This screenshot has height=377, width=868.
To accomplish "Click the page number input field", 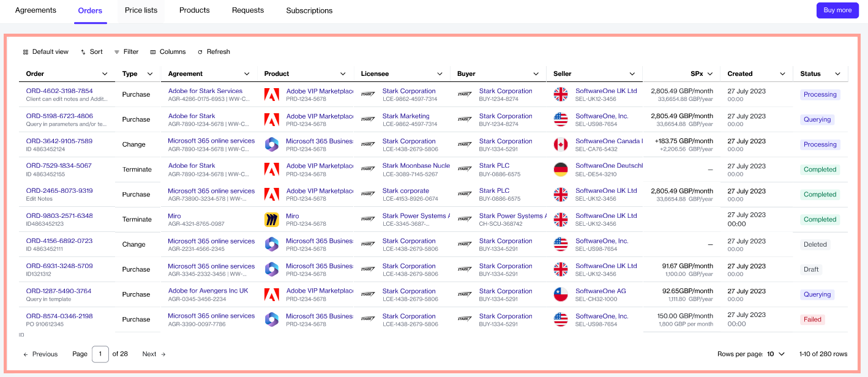I will 100,354.
